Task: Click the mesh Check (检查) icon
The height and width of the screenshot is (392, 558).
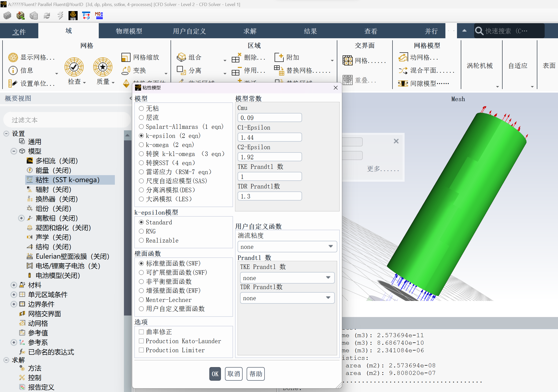Action: click(x=74, y=67)
